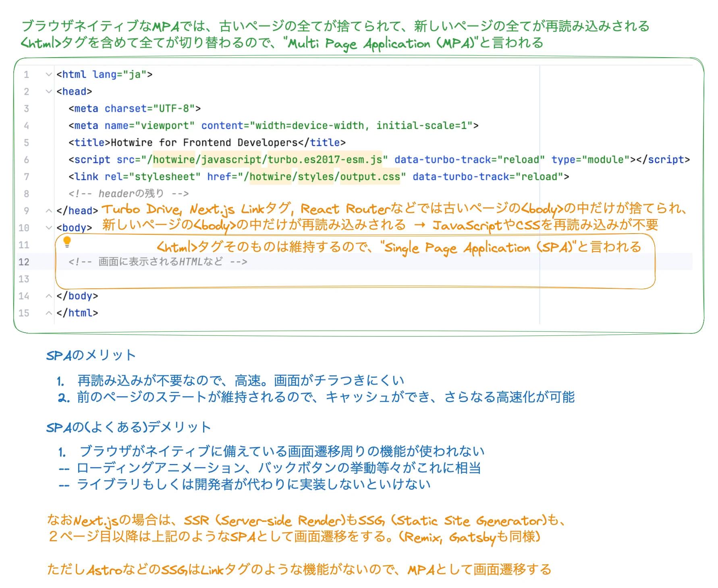Click the lightbulb quick-fix icon on line 11
The width and height of the screenshot is (718, 588).
pos(67,242)
